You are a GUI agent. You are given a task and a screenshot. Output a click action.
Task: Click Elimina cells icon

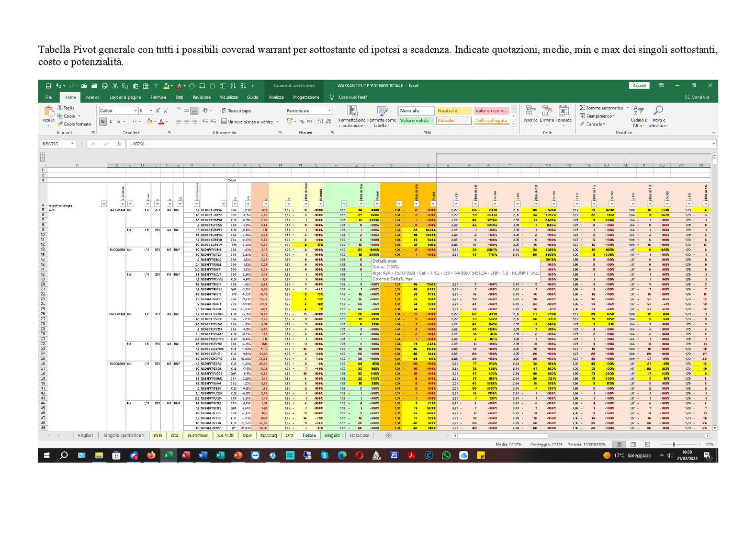click(x=547, y=110)
